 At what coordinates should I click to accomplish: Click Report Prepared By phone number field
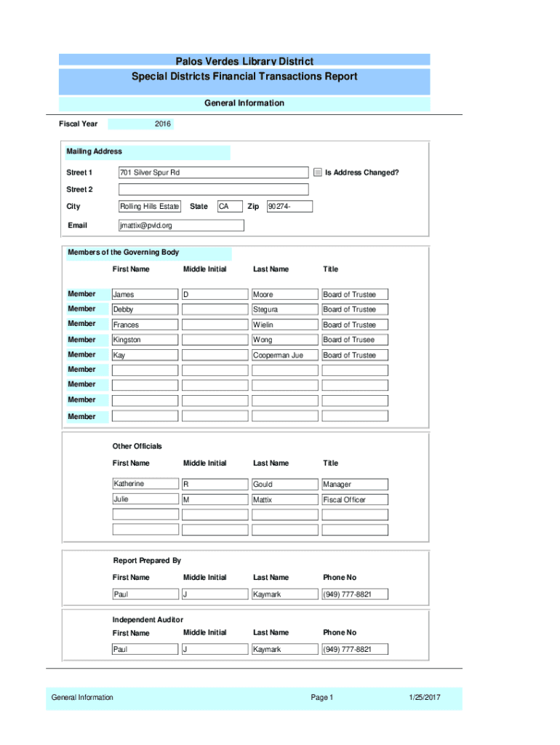pyautogui.click(x=354, y=594)
